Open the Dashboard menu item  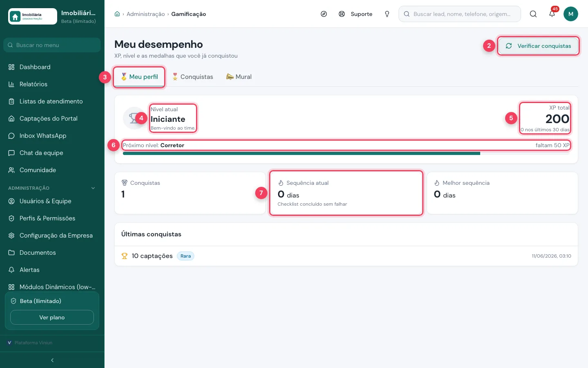click(52, 67)
